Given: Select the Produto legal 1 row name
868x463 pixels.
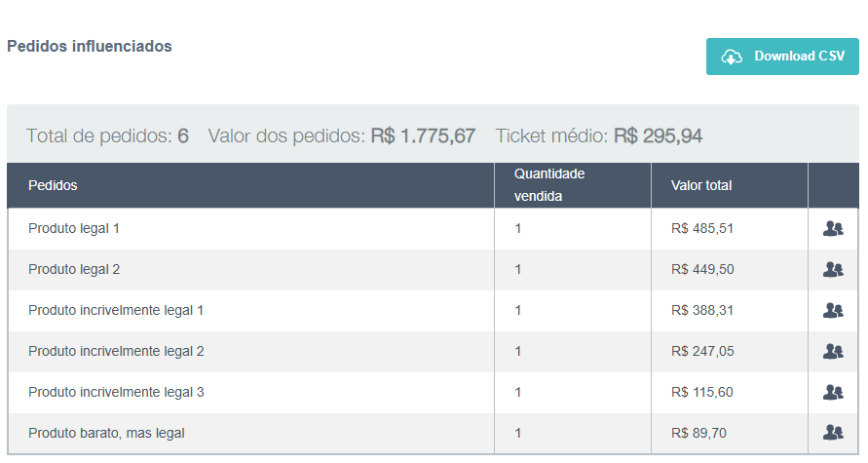Looking at the screenshot, I should tap(74, 228).
